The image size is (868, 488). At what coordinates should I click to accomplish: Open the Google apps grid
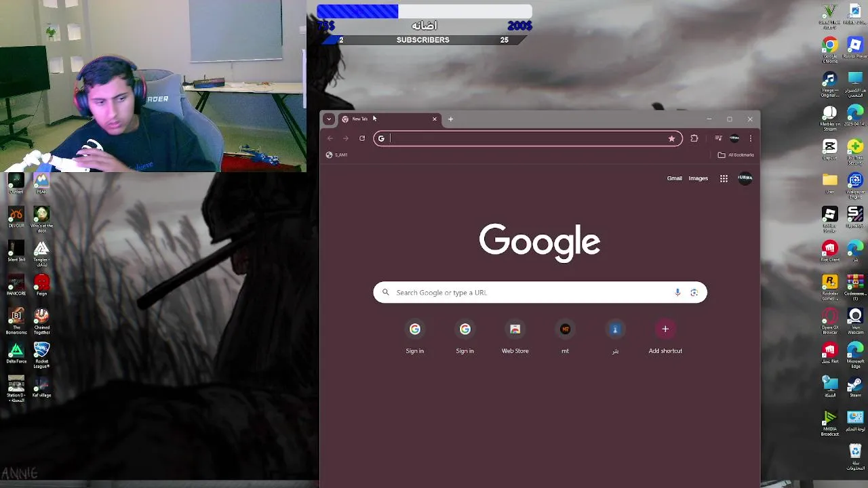[724, 178]
